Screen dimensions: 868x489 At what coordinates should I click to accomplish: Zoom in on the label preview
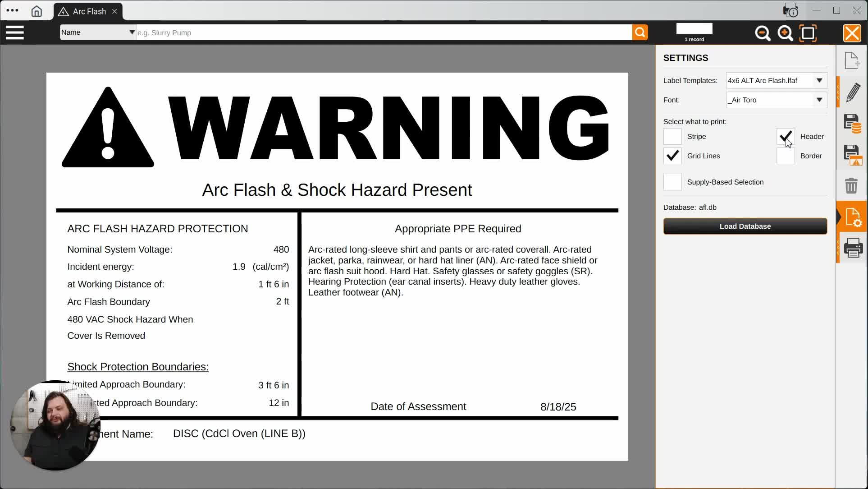785,33
